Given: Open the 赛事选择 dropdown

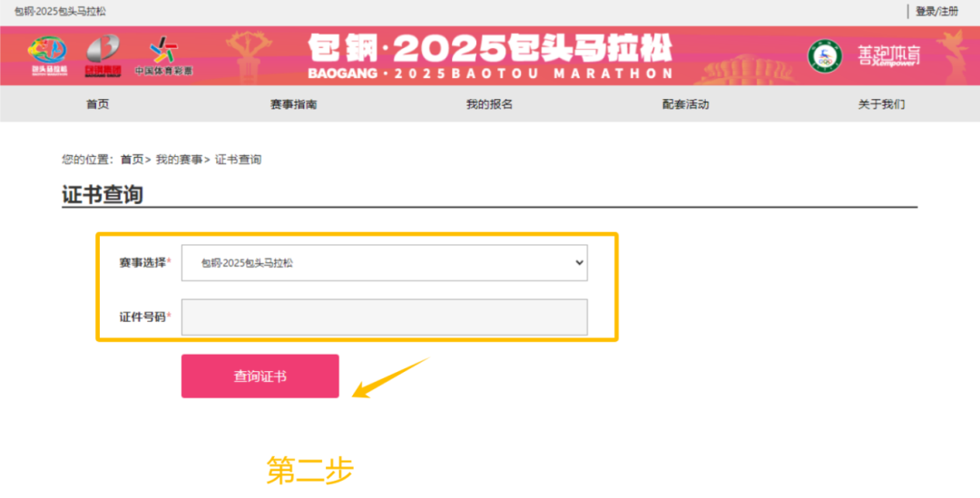Looking at the screenshot, I should tap(385, 263).
